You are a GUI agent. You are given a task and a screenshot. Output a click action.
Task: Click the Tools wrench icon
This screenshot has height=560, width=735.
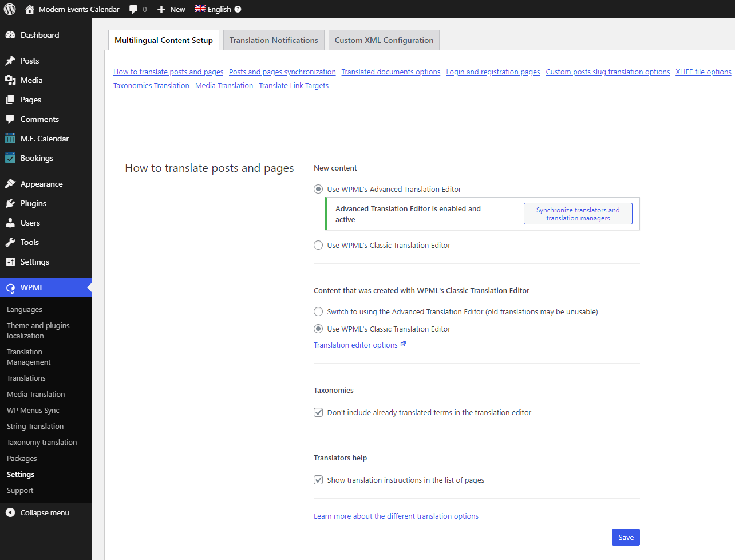(10, 242)
